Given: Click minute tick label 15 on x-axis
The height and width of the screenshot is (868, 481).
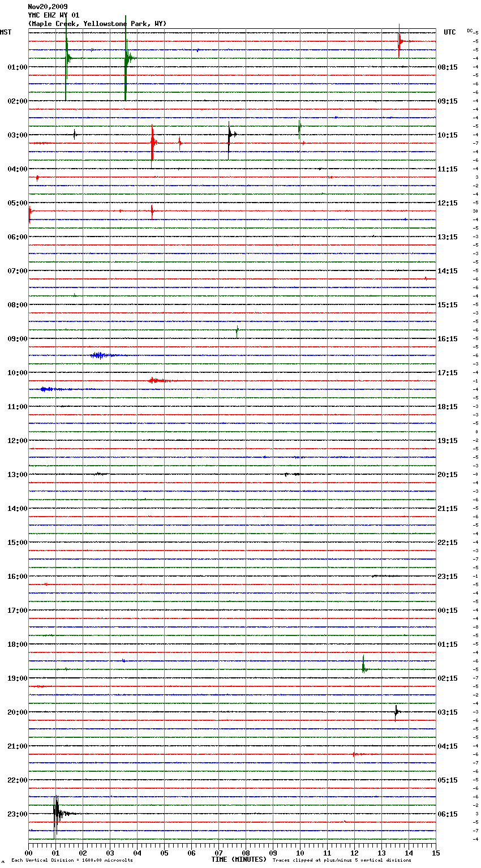Looking at the screenshot, I should click(436, 853).
